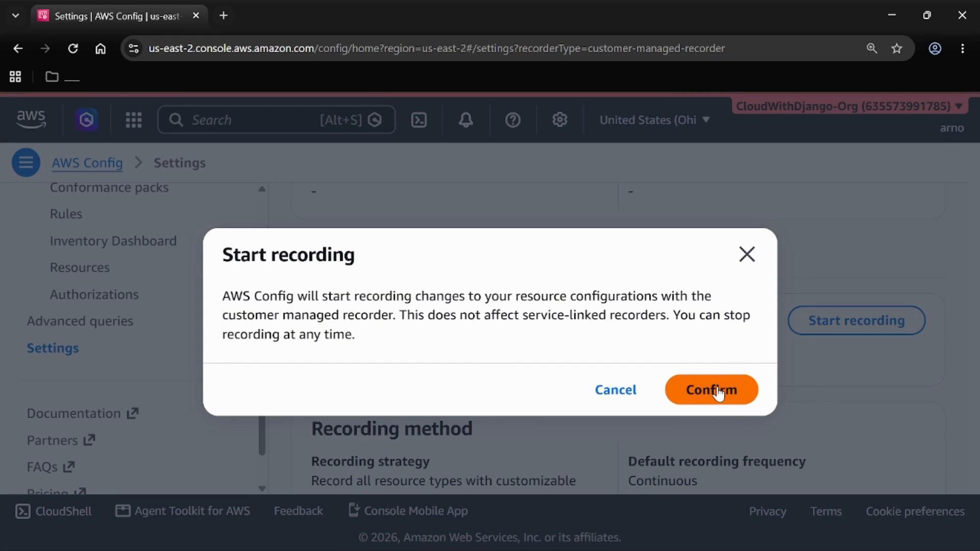This screenshot has height=551, width=980.
Task: Open the Partners external link
Action: pos(61,440)
